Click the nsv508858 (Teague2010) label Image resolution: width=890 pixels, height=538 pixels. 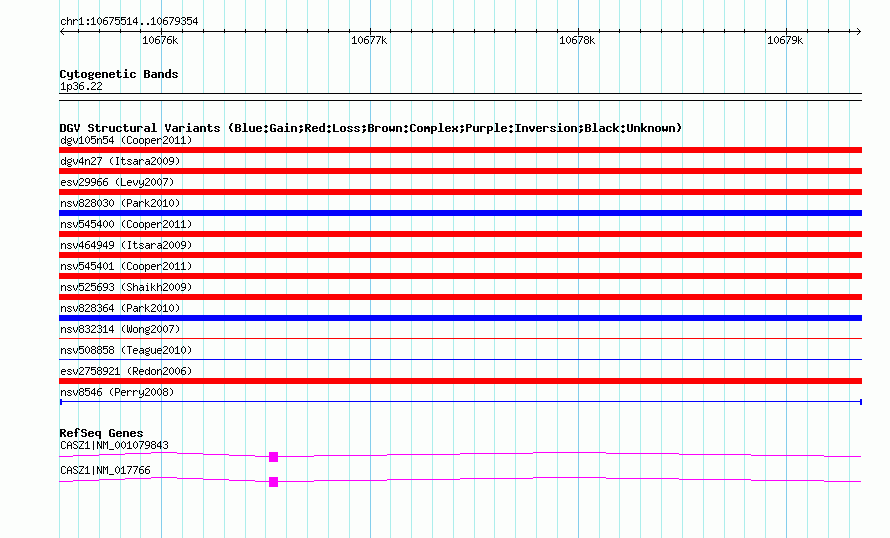point(126,350)
